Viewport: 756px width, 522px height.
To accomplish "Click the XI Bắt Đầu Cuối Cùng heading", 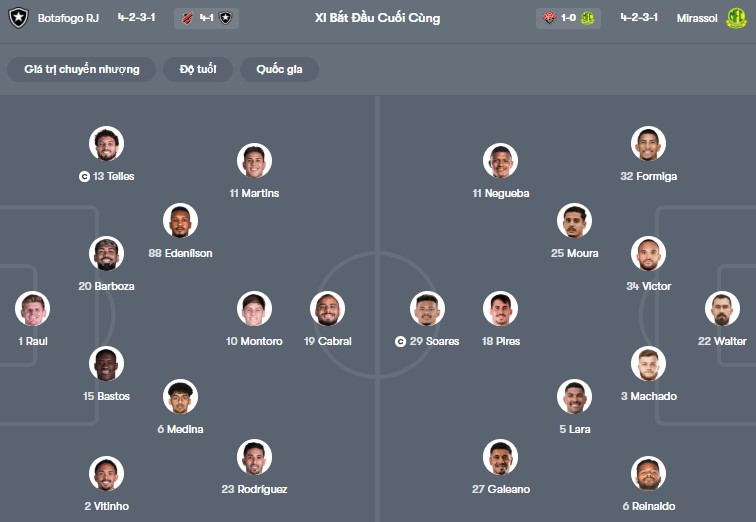I will coord(377,18).
